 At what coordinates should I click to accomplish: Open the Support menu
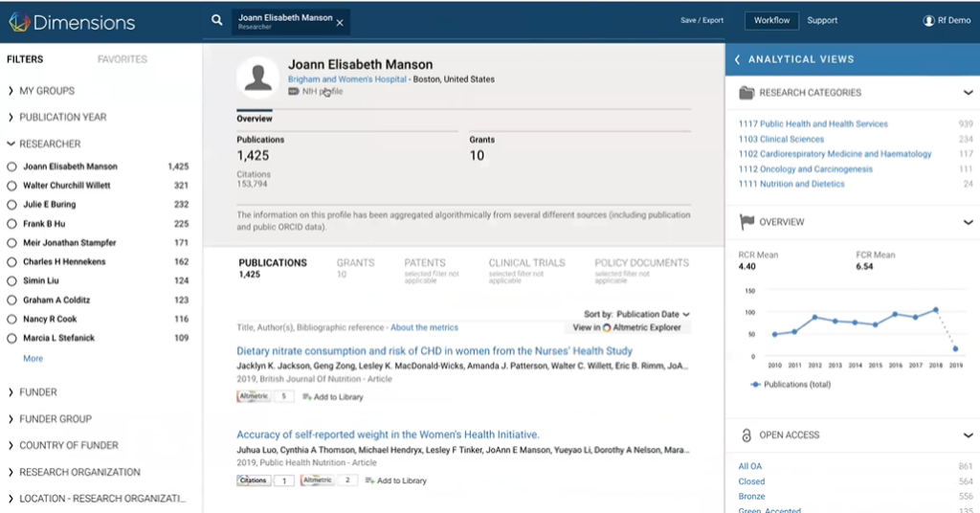pyautogui.click(x=822, y=21)
